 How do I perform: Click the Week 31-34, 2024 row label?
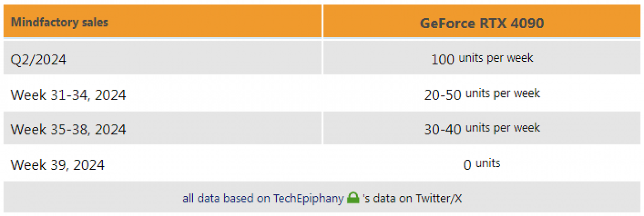click(x=68, y=94)
